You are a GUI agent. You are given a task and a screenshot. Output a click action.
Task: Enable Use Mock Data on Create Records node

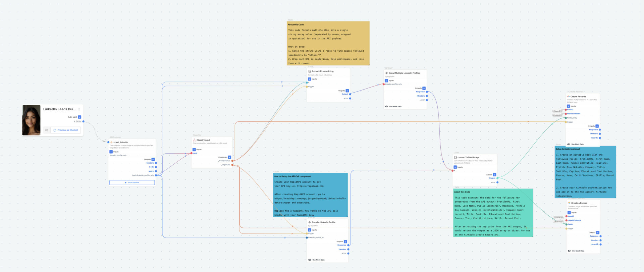[x=569, y=144]
